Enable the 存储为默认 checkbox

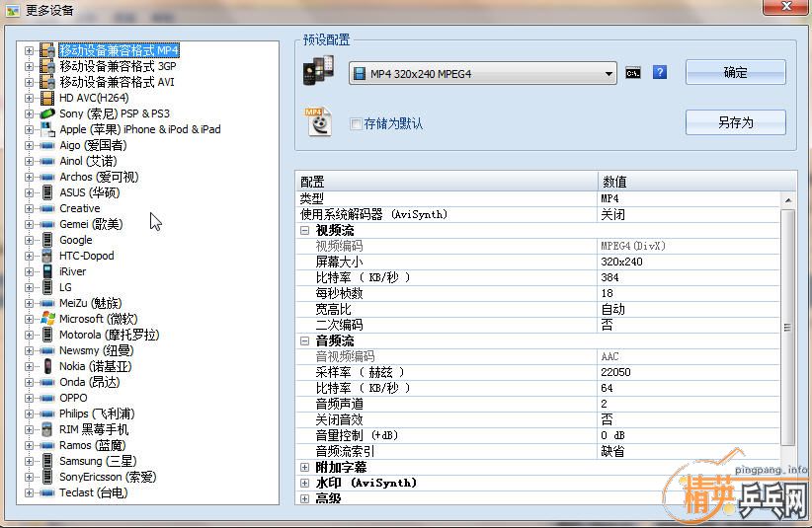tap(356, 123)
